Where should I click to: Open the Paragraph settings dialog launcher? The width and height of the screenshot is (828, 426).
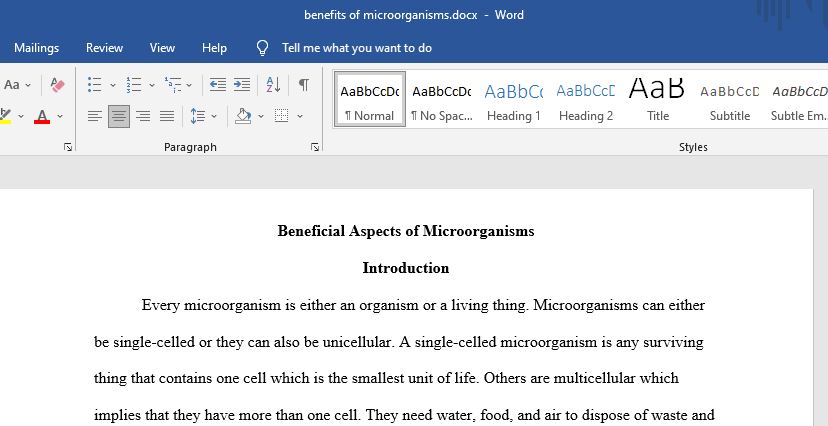point(315,147)
